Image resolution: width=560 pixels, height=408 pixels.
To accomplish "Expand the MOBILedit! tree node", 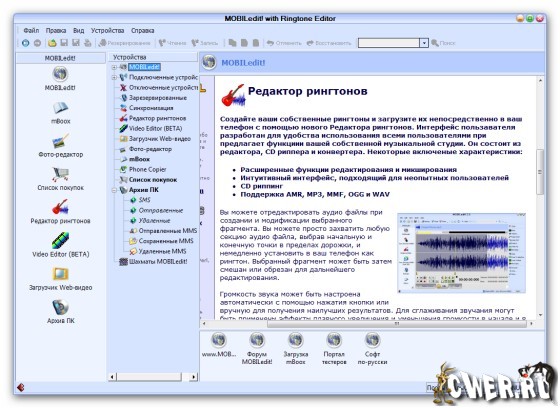I will click(x=114, y=67).
